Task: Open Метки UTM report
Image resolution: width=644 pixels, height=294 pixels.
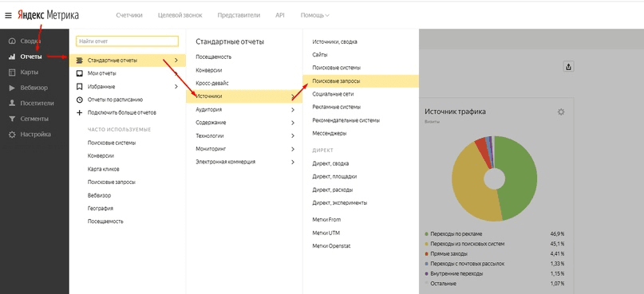Action: point(326,233)
